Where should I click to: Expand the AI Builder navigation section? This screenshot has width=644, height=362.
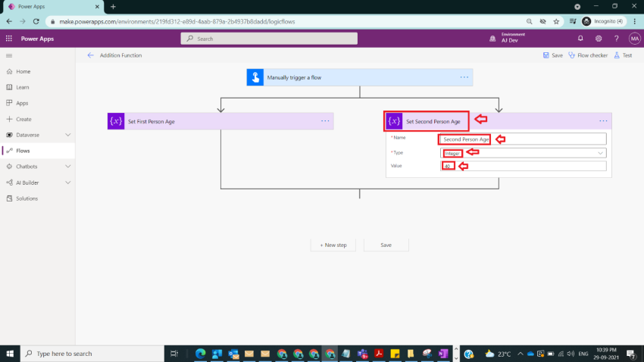67,183
